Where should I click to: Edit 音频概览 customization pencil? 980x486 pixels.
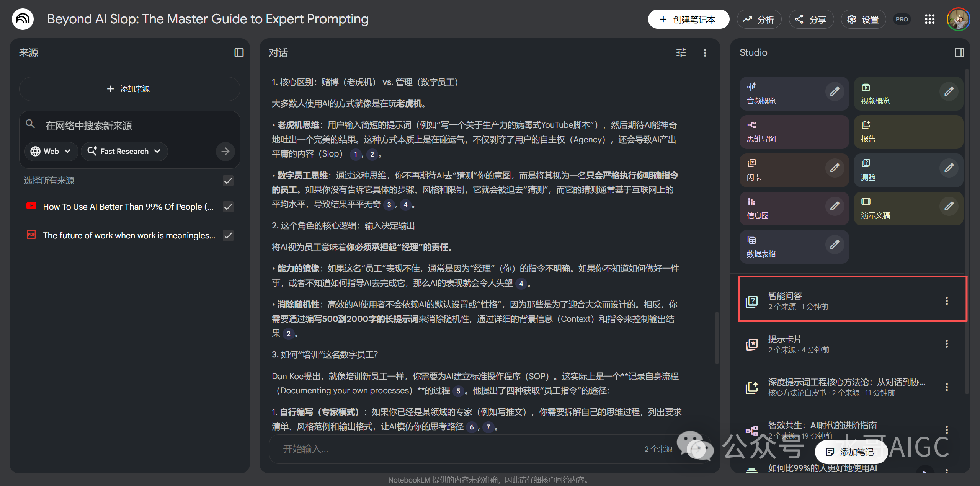pyautogui.click(x=835, y=91)
